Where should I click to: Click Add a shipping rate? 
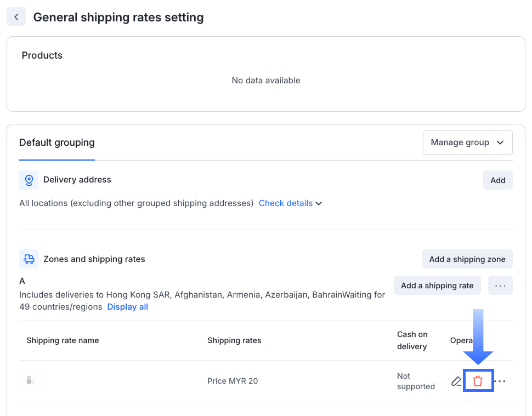coord(437,286)
